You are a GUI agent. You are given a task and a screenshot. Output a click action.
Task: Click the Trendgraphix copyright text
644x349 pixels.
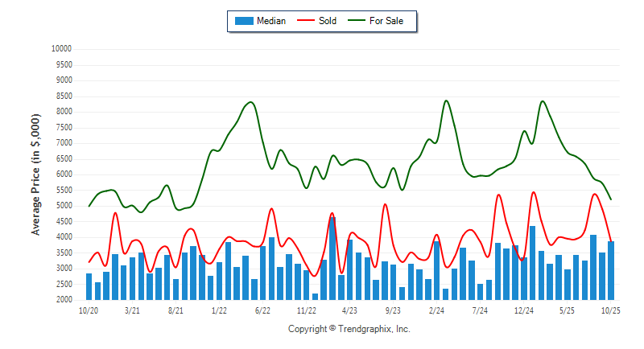tap(349, 329)
